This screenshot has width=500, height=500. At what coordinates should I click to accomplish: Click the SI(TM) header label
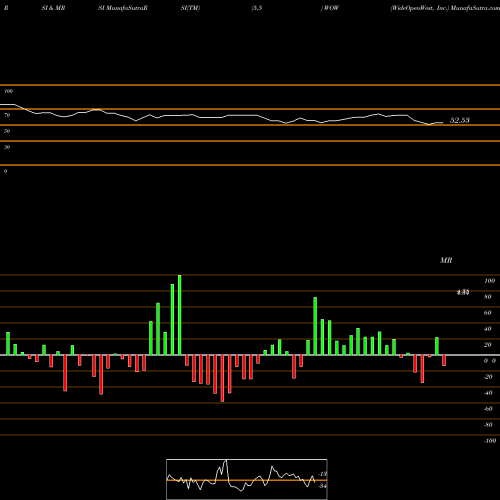pyautogui.click(x=190, y=8)
